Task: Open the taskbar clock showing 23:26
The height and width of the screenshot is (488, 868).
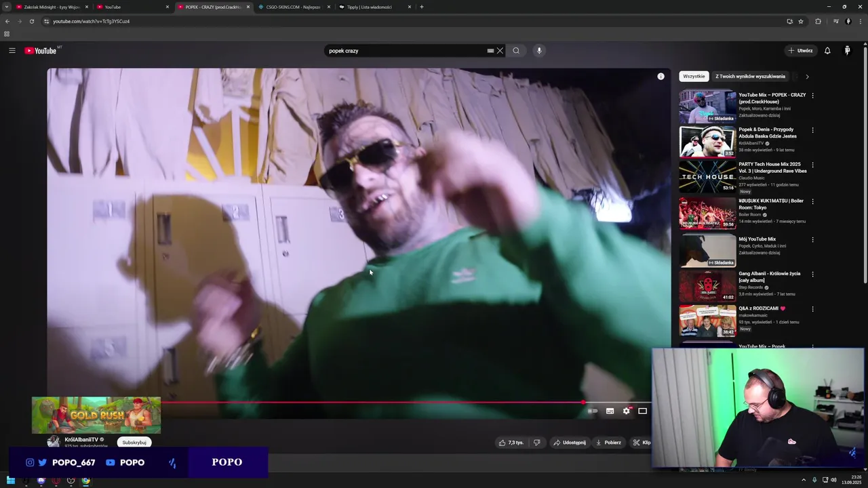Action: 853,480
